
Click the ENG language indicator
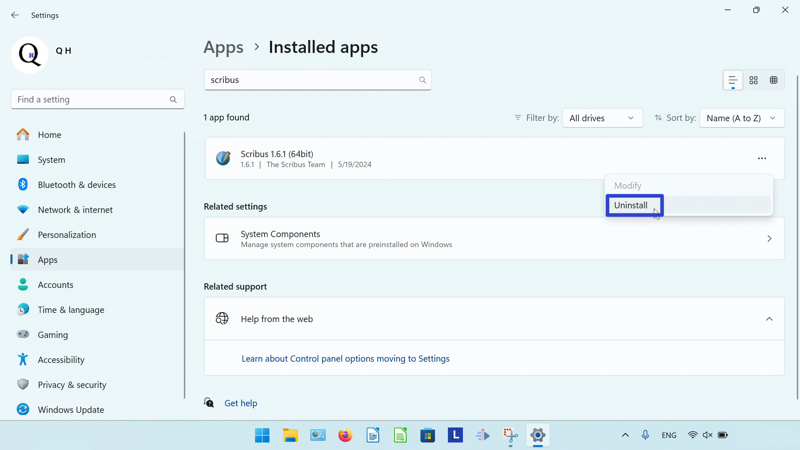tap(669, 435)
